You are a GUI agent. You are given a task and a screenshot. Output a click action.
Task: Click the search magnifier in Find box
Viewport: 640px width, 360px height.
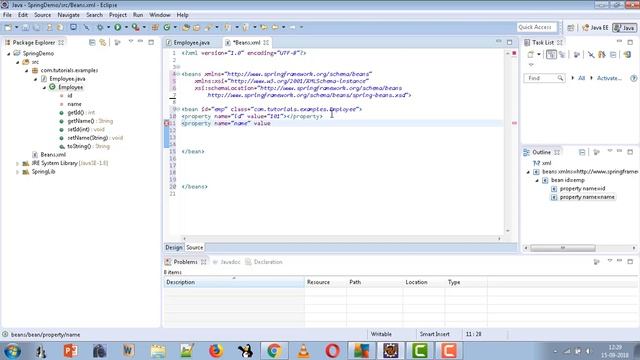560,78
